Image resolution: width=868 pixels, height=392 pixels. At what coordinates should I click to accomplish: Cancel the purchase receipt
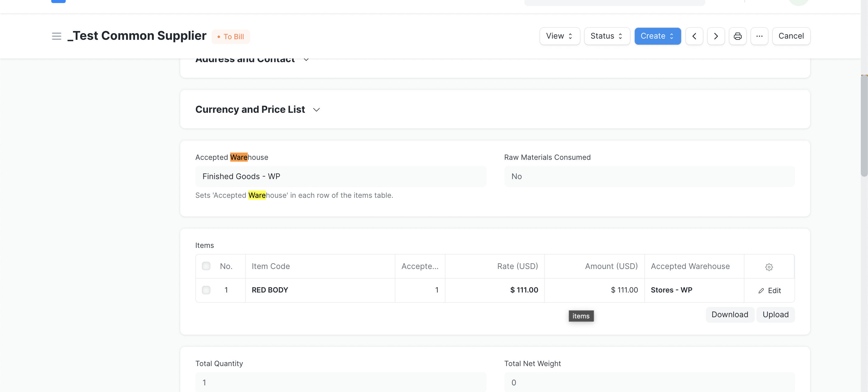[x=791, y=36]
